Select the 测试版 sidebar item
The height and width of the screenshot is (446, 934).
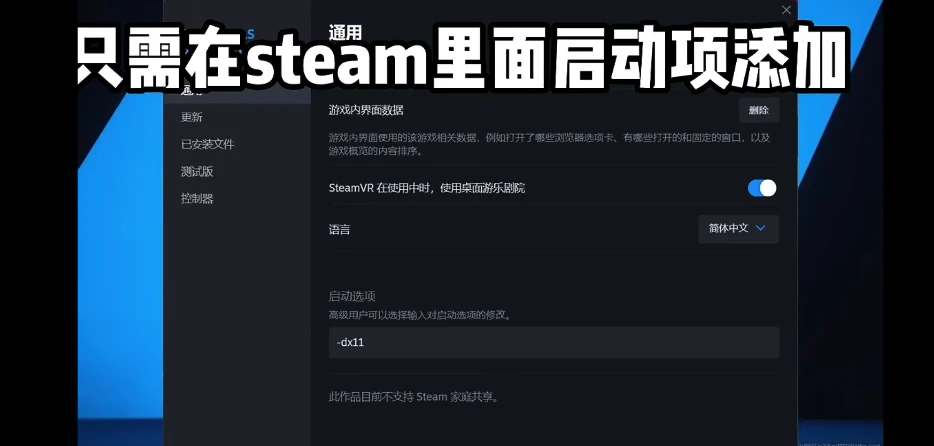[x=197, y=171]
